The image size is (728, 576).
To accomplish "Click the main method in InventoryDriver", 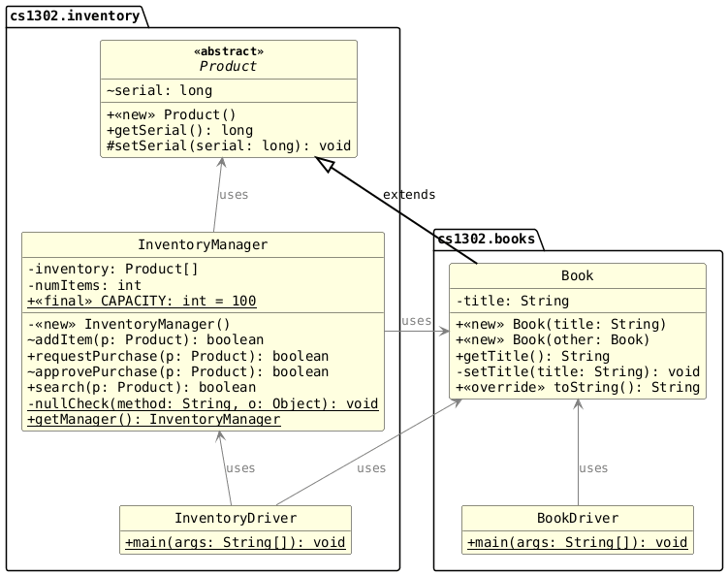I will pyautogui.click(x=235, y=542).
